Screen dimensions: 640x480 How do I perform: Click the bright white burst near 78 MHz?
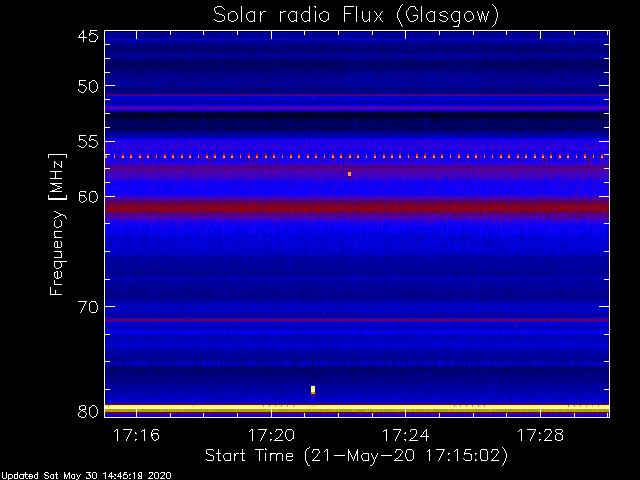click(313, 390)
